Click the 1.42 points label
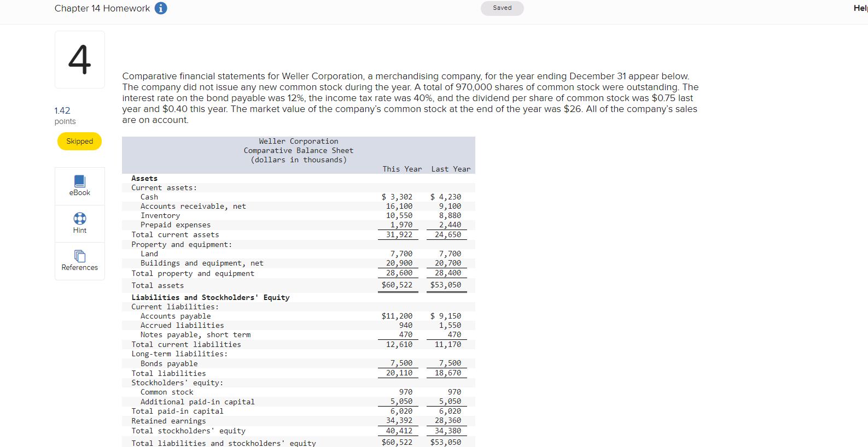Screen dimensions: 868x447 click(65, 115)
